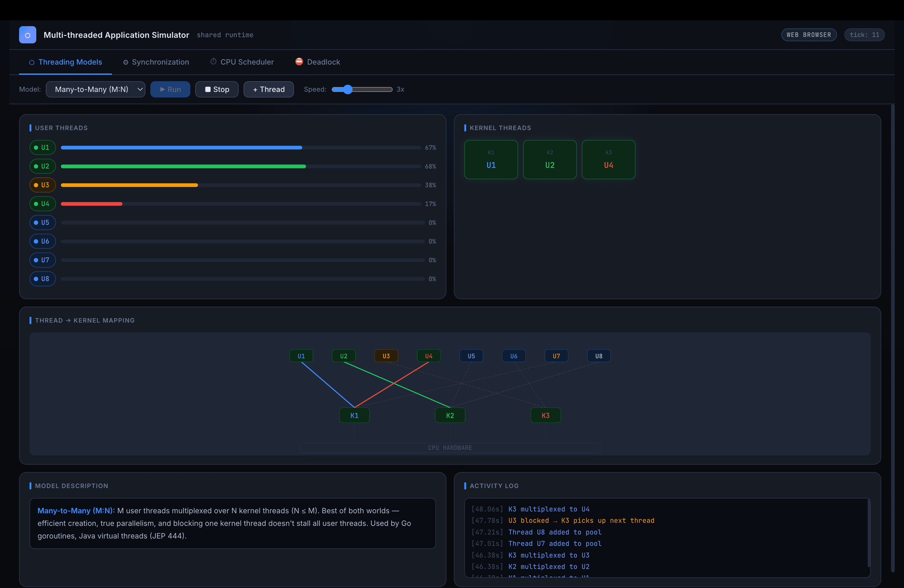This screenshot has height=588, width=904.
Task: Click kernel thread K3 card running U4
Action: pyautogui.click(x=609, y=160)
